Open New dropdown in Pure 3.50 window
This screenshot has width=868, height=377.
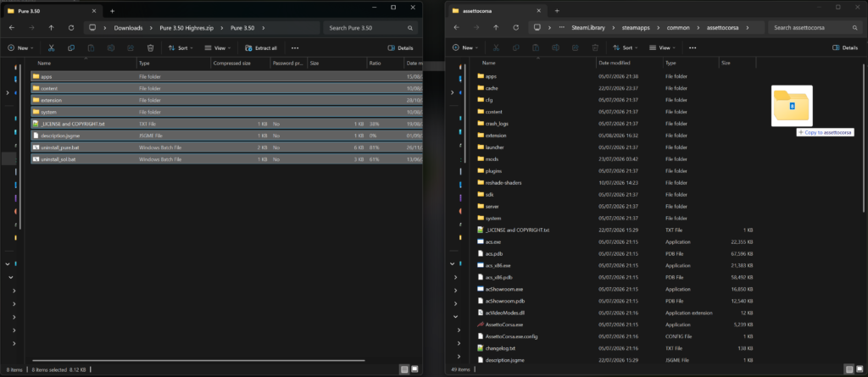(x=20, y=48)
